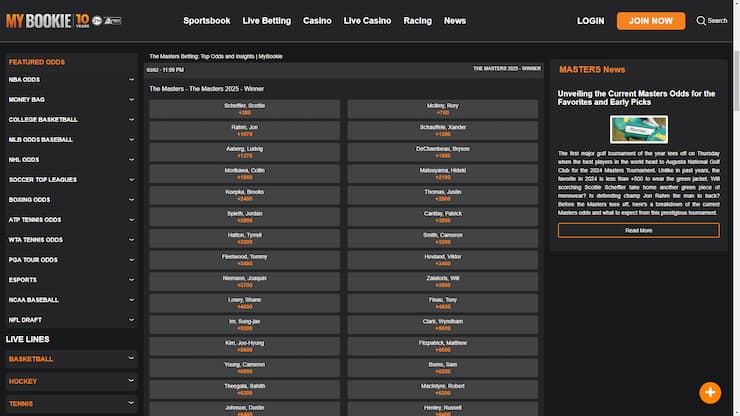
Task: Expand the Esports section
Action: (x=71, y=280)
